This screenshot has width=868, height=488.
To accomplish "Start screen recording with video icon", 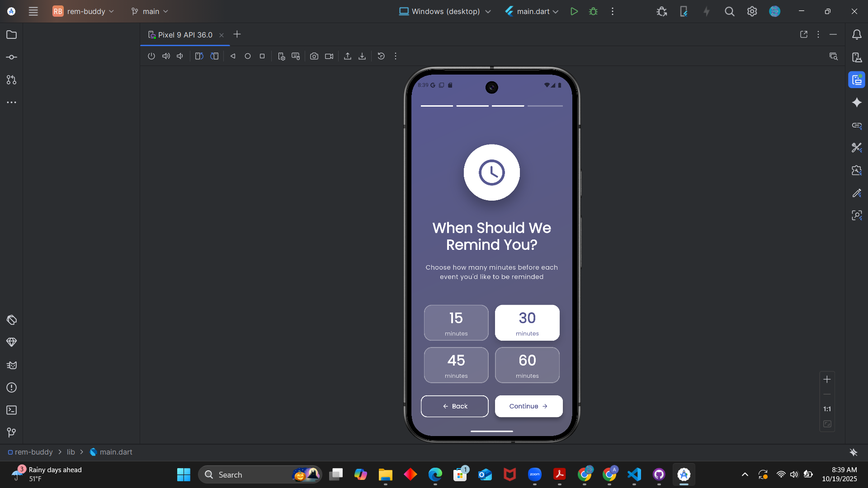I will 329,56.
